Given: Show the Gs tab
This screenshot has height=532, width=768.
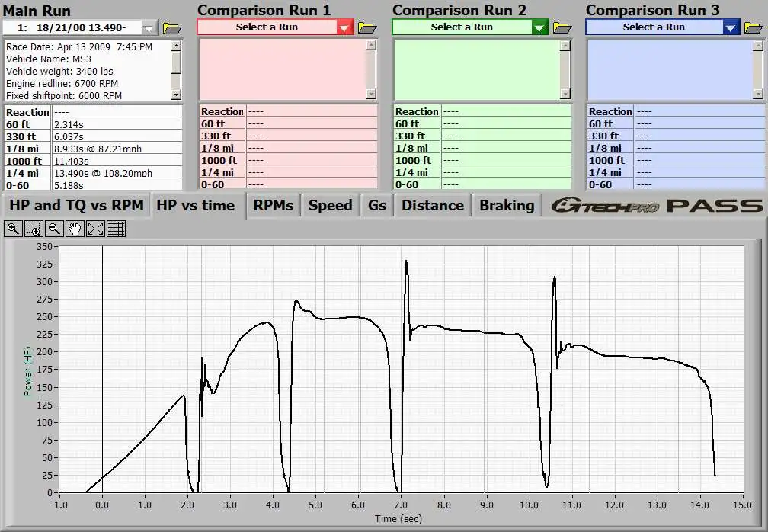Looking at the screenshot, I should (376, 206).
